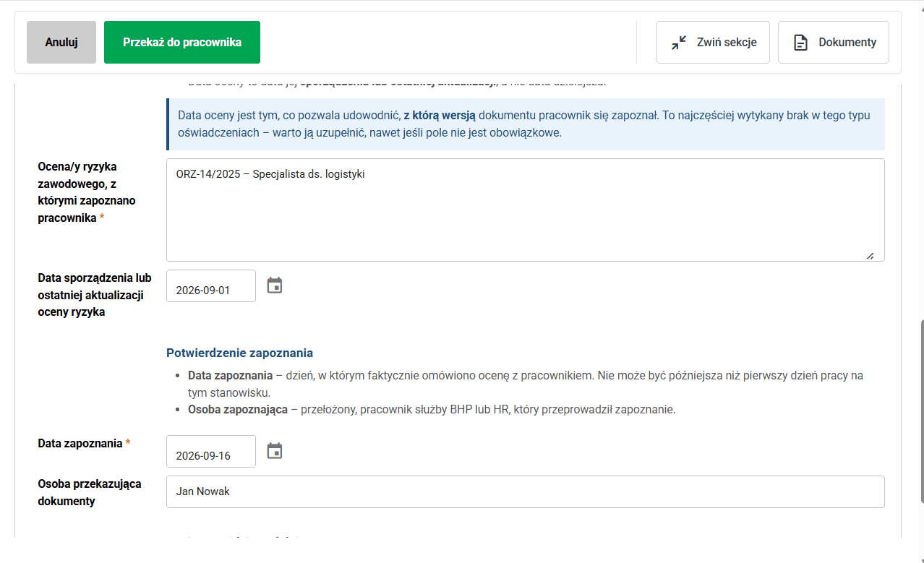Open calendar picker for risk assessment date

[x=275, y=285]
